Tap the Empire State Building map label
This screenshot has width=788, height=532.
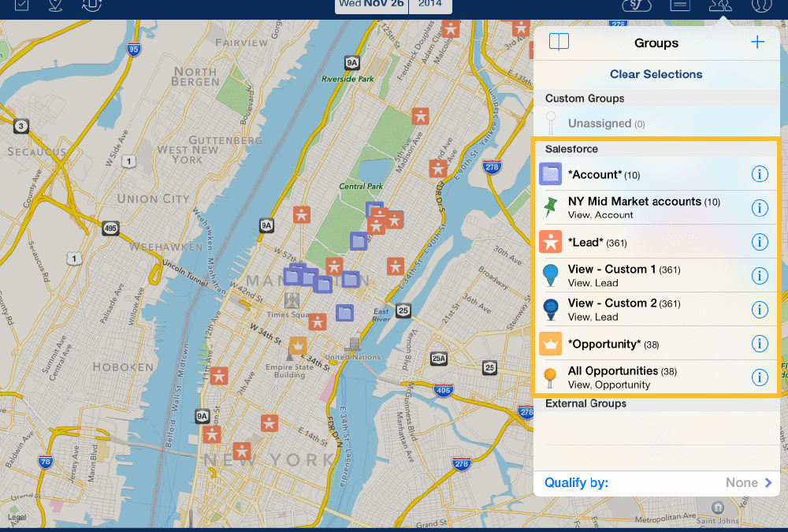(x=289, y=370)
